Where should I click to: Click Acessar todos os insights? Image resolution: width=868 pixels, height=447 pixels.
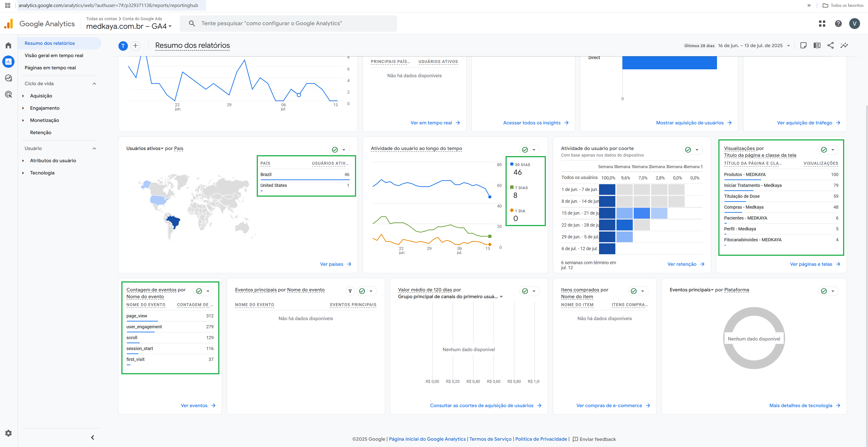tap(536, 123)
